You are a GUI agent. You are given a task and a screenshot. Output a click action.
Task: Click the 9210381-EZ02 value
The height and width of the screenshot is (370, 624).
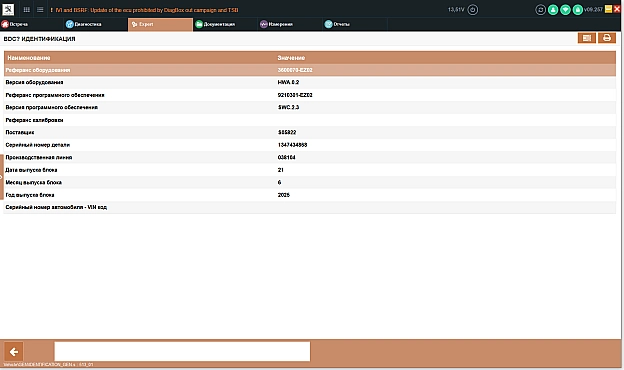pyautogui.click(x=295, y=95)
